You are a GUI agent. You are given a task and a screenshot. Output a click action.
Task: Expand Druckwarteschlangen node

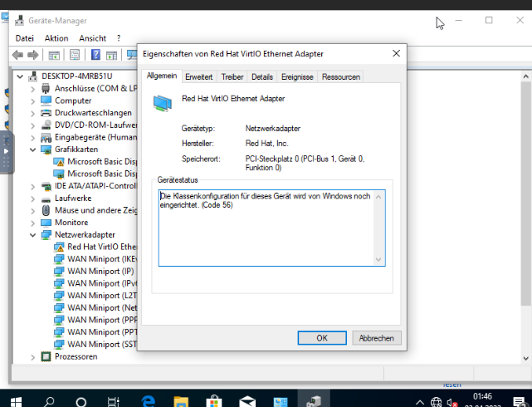tap(32, 113)
